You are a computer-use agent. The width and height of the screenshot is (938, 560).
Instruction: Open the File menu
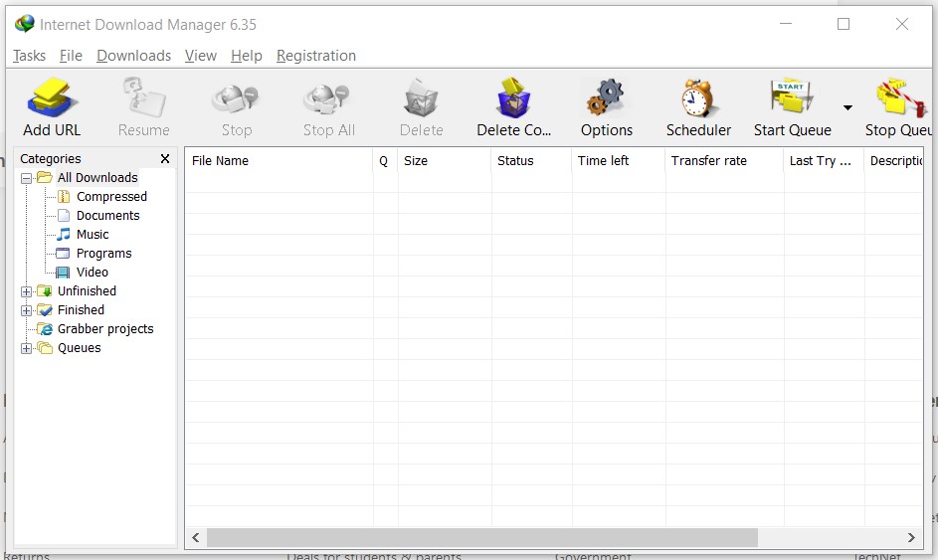71,56
